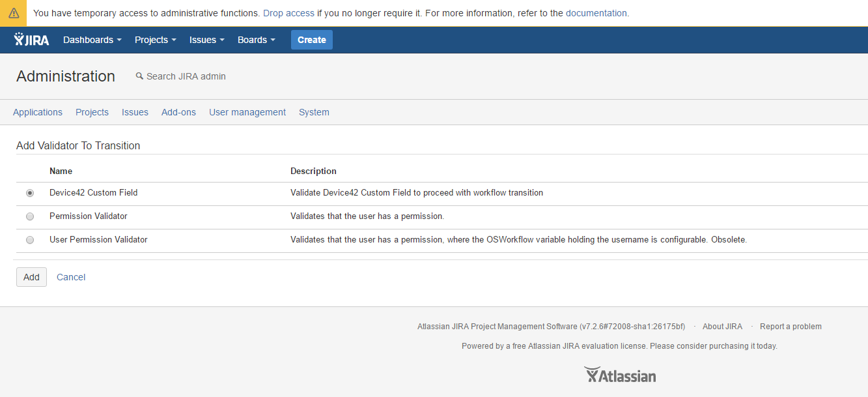The image size is (868, 397).
Task: Click the description ending with 'Obsolete.'
Action: 518,240
